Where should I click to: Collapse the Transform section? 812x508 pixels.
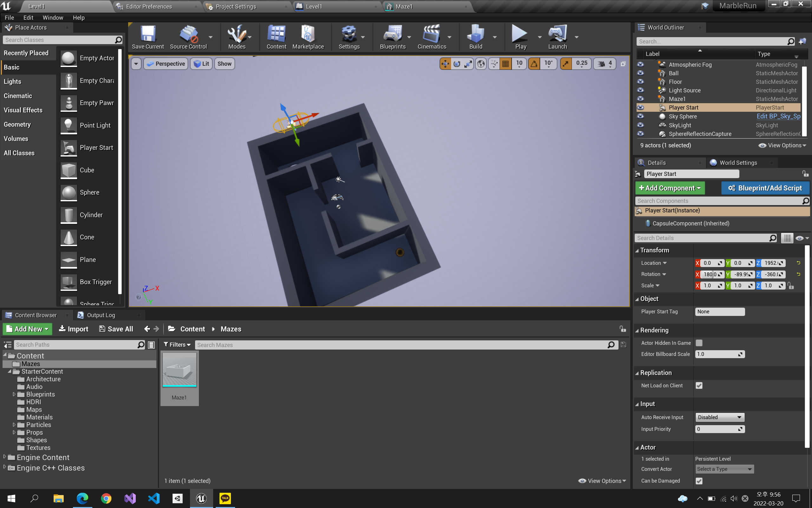click(637, 251)
